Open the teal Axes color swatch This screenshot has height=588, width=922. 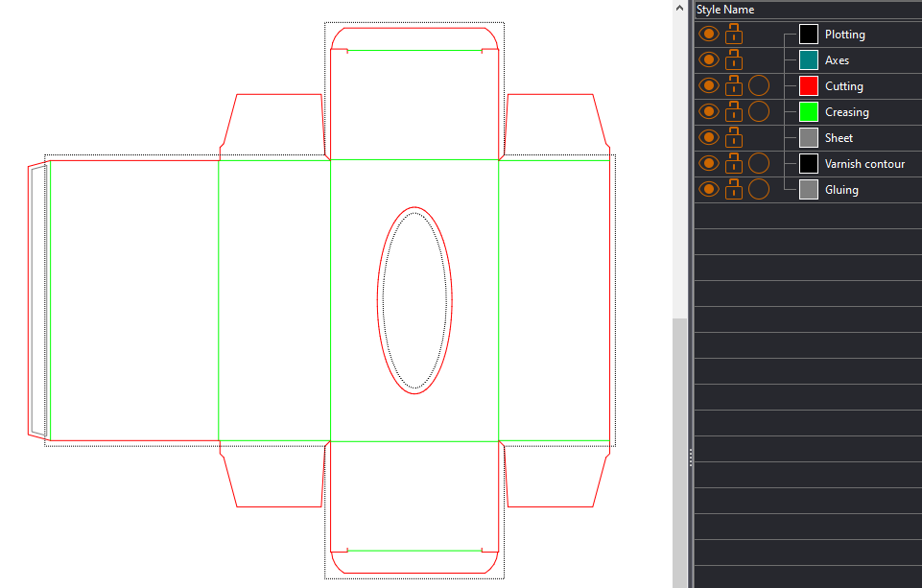[809, 60]
